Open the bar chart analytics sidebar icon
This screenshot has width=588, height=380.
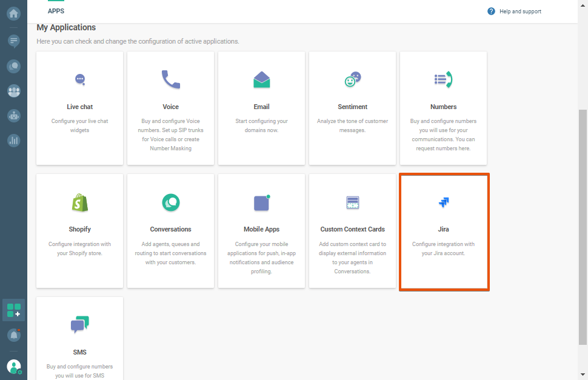pyautogui.click(x=13, y=140)
